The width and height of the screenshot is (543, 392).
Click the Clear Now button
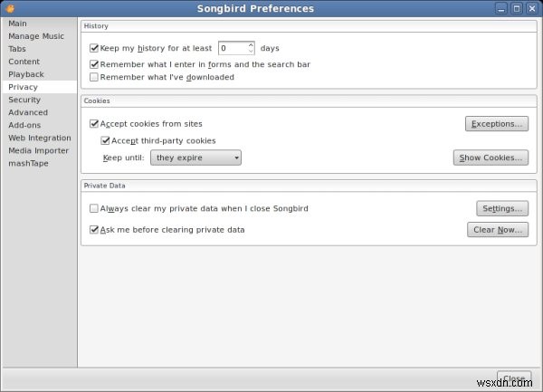[498, 230]
